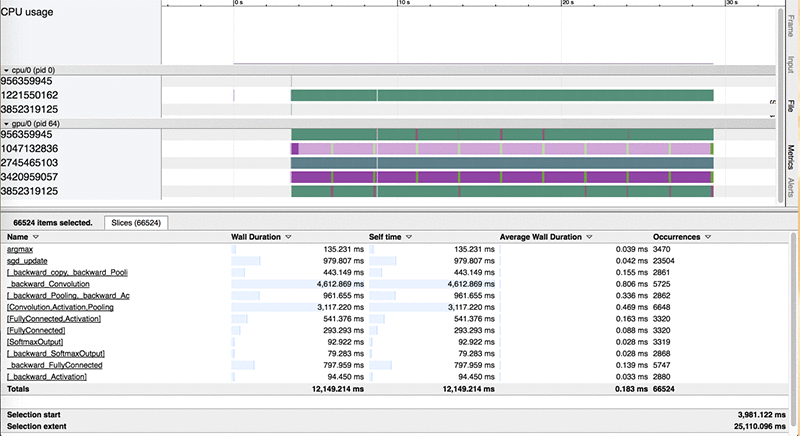800x436 pixels.
Task: Open the Name column sort arrow
Action: (36, 237)
